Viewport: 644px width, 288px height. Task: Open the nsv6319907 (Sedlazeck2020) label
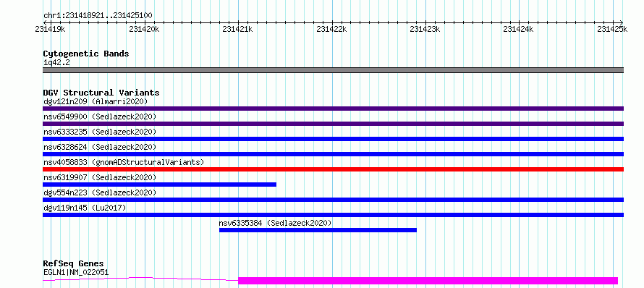pos(100,177)
